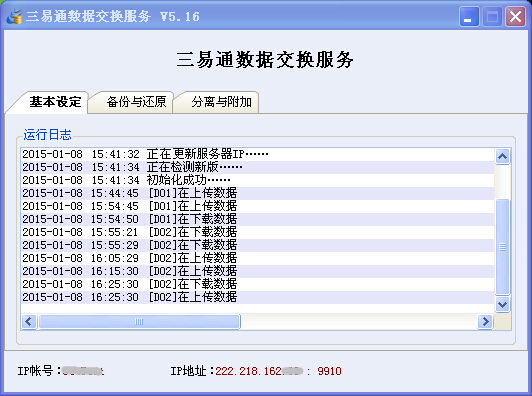Viewport: 532px width, 396px height.
Task: Click the IP地址 value 222.218.162
Action: pyautogui.click(x=248, y=371)
